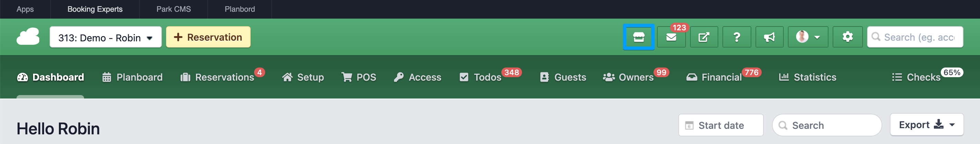The height and width of the screenshot is (144, 980).
Task: Click the external link icon button
Action: [x=704, y=37]
